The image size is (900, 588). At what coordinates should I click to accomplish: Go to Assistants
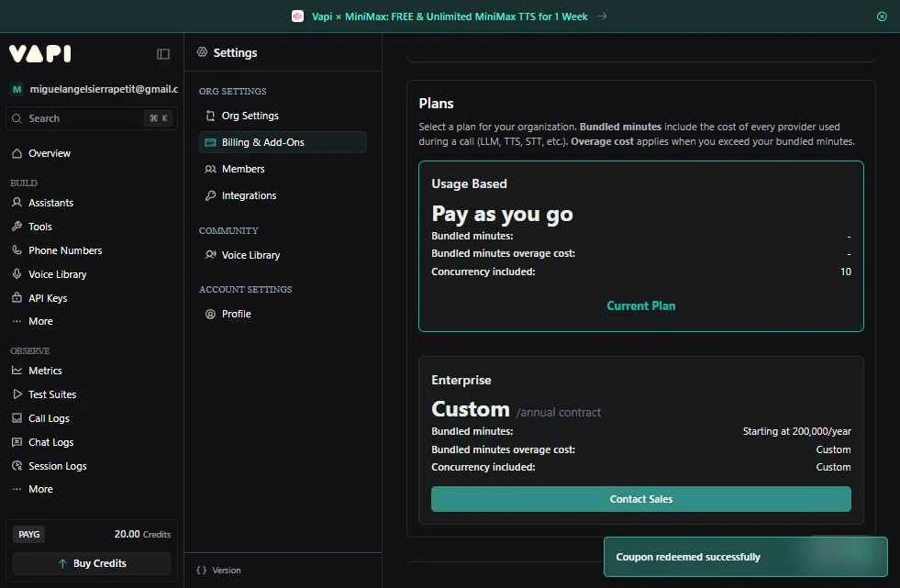[x=51, y=203]
